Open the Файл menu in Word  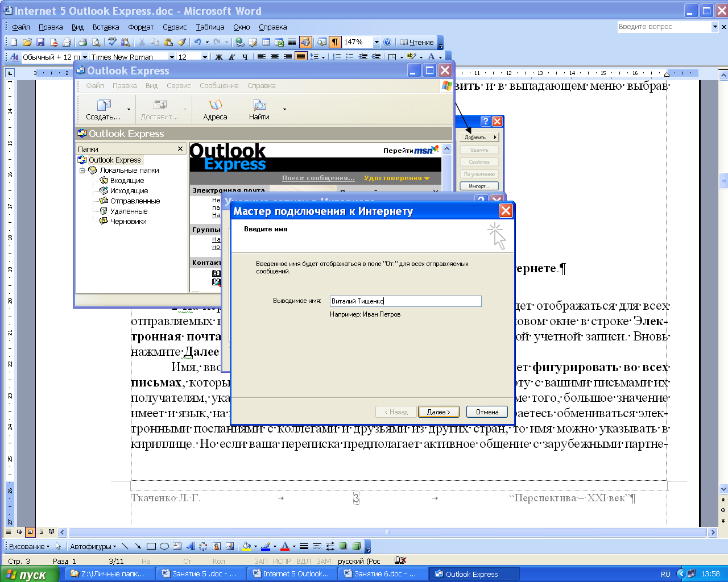(21, 27)
